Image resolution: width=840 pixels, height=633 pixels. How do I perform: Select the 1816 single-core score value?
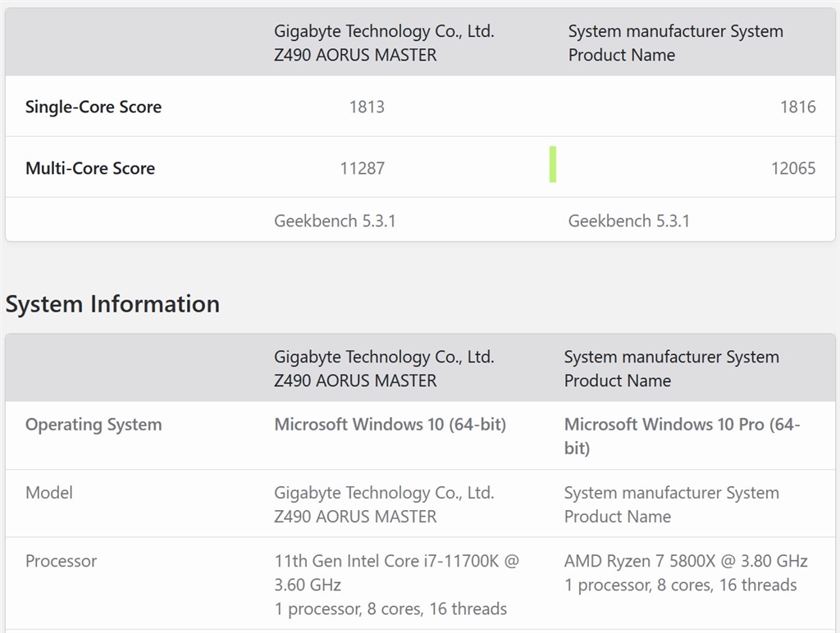point(797,107)
